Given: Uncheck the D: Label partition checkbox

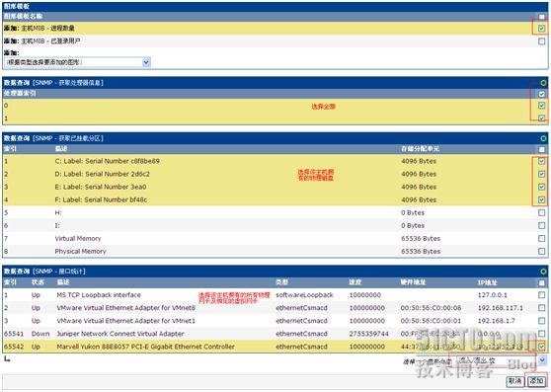Looking at the screenshot, I should (541, 174).
